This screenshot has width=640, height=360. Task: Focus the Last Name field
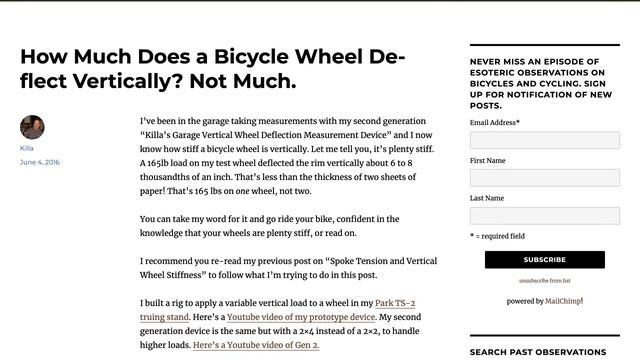(544, 216)
